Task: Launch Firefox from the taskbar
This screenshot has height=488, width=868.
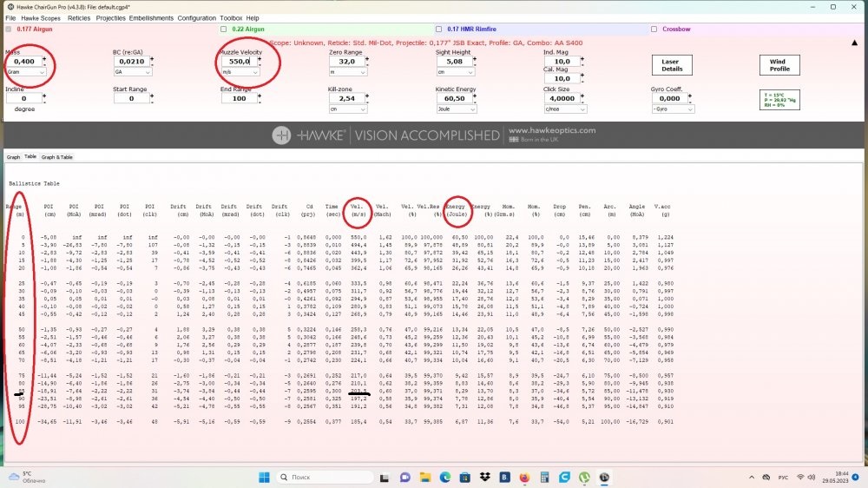Action: point(526,478)
